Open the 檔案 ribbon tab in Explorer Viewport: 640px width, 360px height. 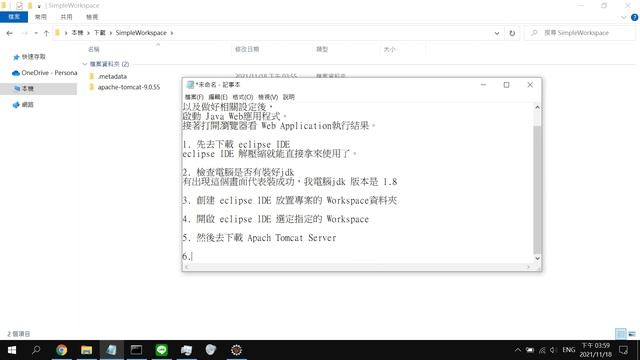pyautogui.click(x=14, y=17)
